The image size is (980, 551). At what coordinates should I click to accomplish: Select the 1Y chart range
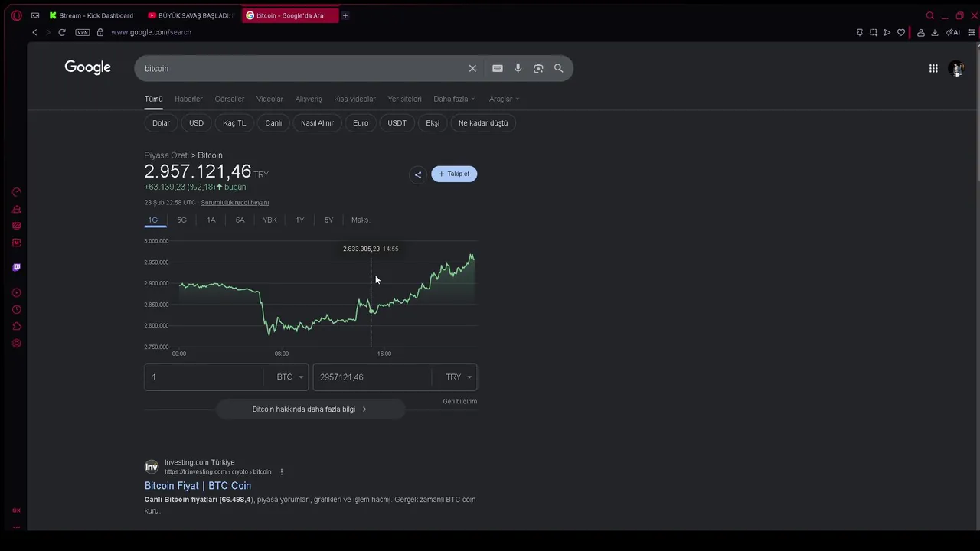pos(300,220)
